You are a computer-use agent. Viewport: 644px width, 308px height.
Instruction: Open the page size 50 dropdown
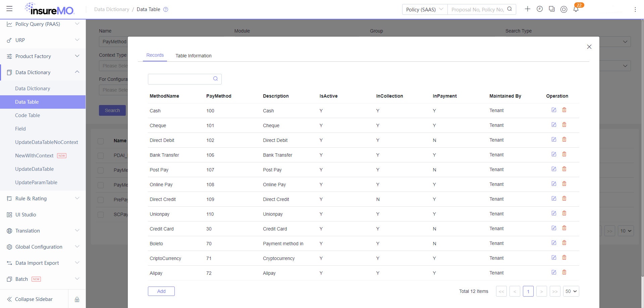(571, 291)
